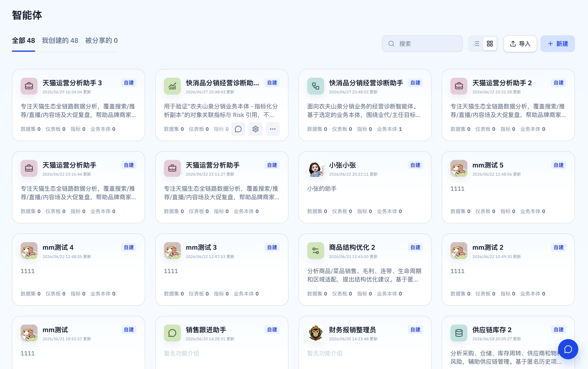Open settings gear on the 快消品分销经营诊断助... card
This screenshot has height=369, width=588.
[x=256, y=129]
